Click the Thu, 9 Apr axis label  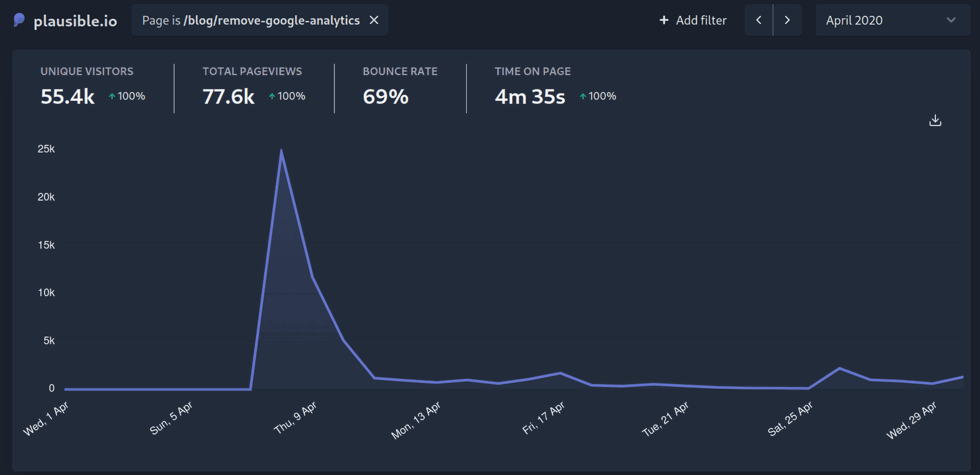click(295, 417)
